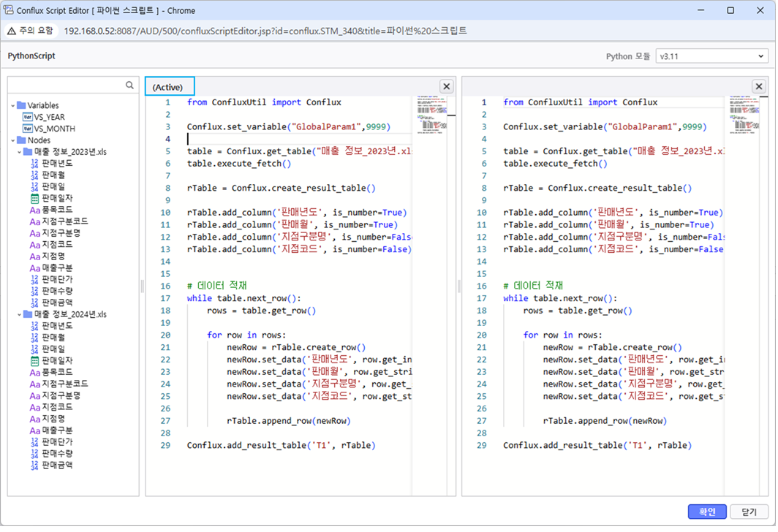Click the numeric type icon for 판매금액 under 2024년 file
The width and height of the screenshot is (778, 532).
click(34, 465)
